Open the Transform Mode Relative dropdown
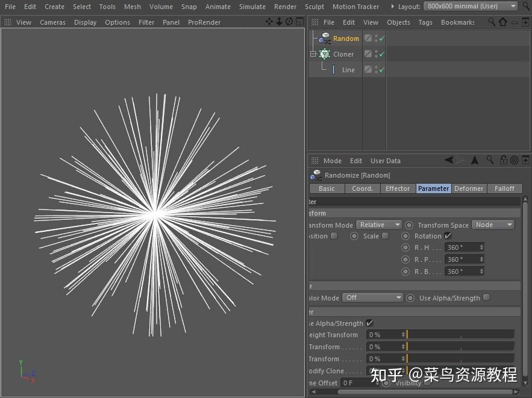The width and height of the screenshot is (532, 398). click(379, 225)
